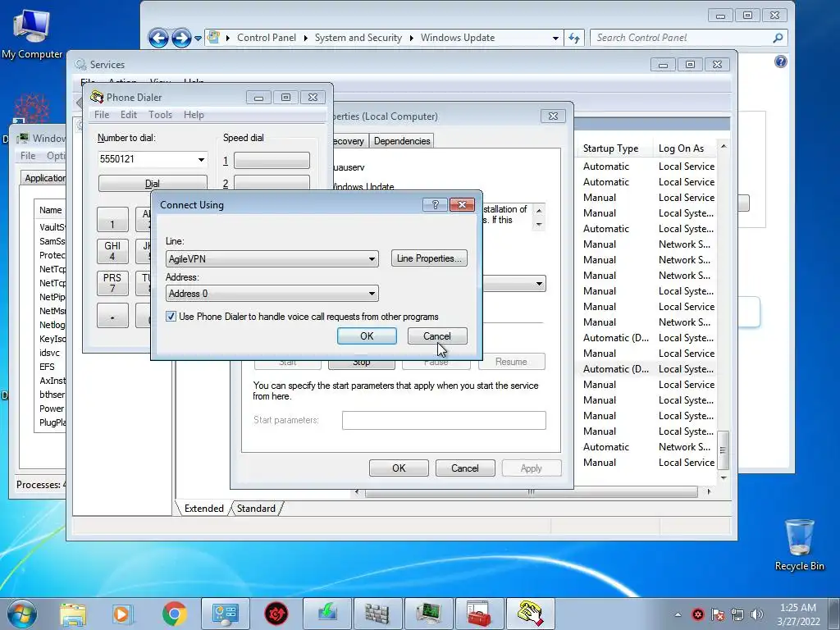This screenshot has width=840, height=630.
Task: Open Phone Dialer Edit menu
Action: (129, 115)
